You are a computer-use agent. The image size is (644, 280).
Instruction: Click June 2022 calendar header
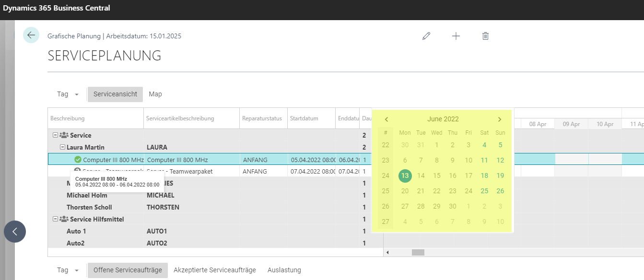pyautogui.click(x=443, y=119)
